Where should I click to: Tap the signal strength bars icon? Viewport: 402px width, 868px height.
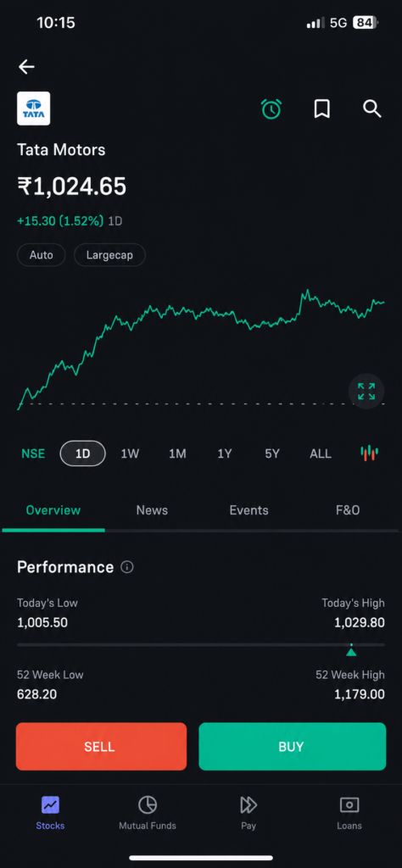click(315, 23)
